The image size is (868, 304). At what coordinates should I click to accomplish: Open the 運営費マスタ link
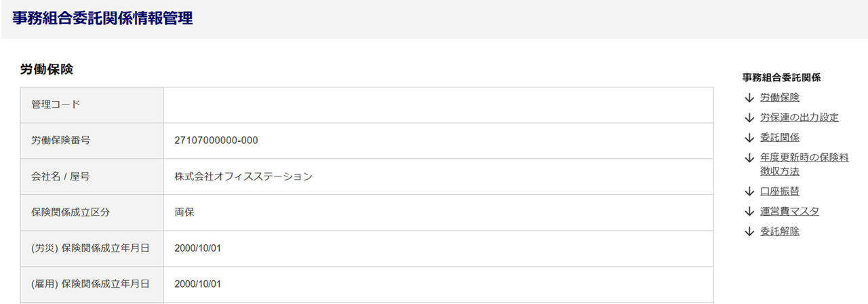(789, 211)
